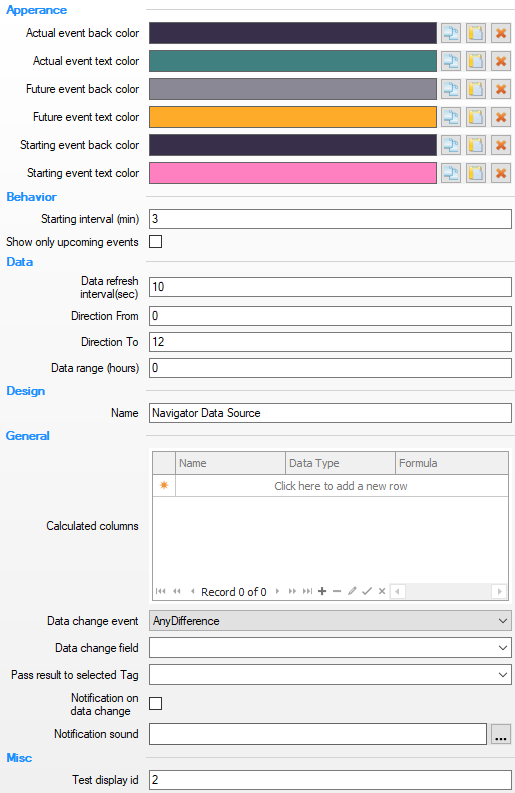Screen dimensions: 515x793
Task: Focus the Data refresh interval field
Action: click(x=330, y=287)
